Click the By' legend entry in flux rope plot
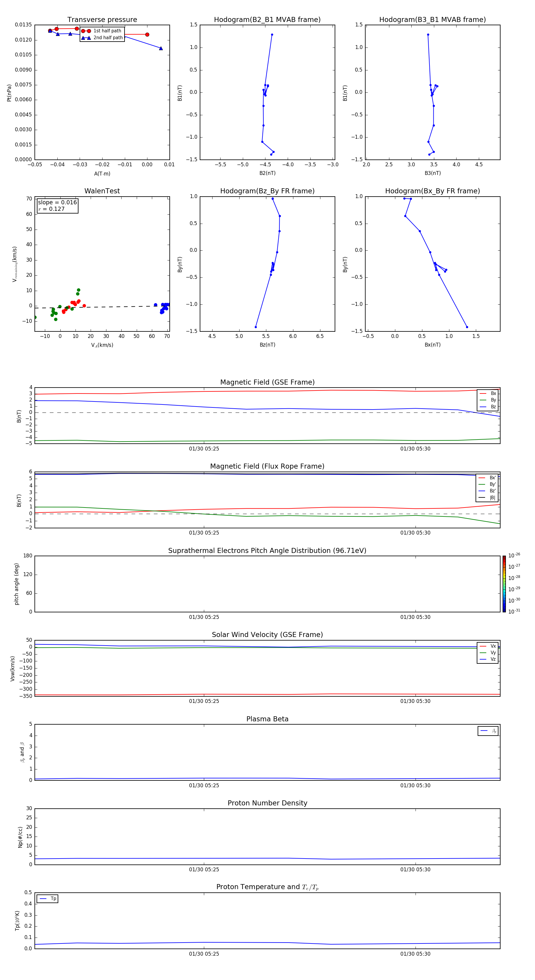This screenshot has width=535, height=980. click(x=487, y=484)
